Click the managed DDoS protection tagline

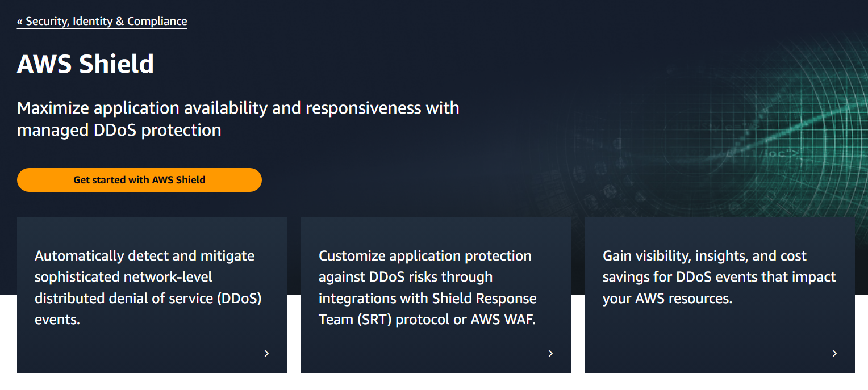[x=239, y=118]
